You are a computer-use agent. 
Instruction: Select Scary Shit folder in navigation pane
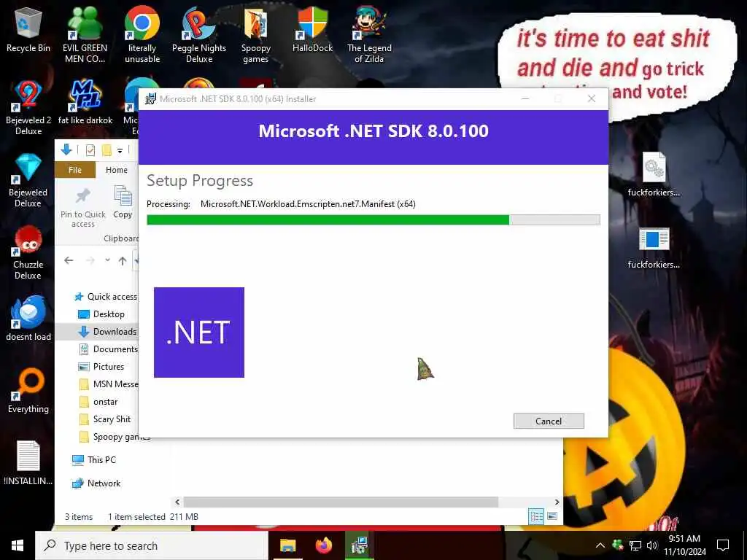pos(104,419)
